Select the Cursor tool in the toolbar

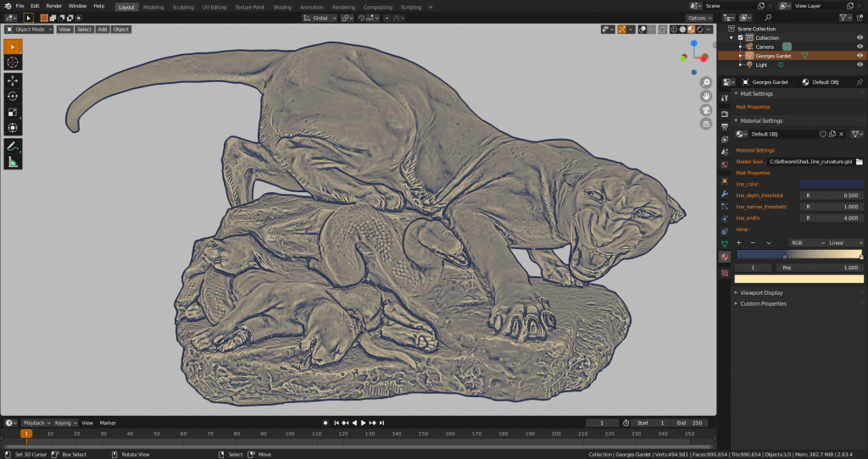click(x=13, y=62)
